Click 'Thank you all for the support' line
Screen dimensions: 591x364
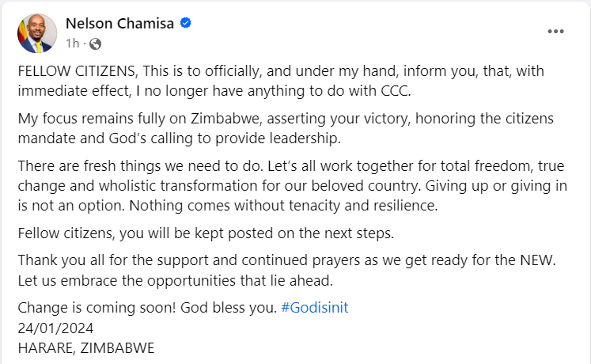pos(287,260)
